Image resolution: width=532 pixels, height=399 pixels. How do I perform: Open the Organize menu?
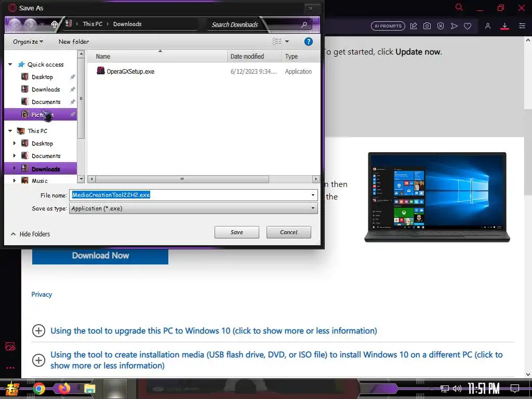pos(28,42)
